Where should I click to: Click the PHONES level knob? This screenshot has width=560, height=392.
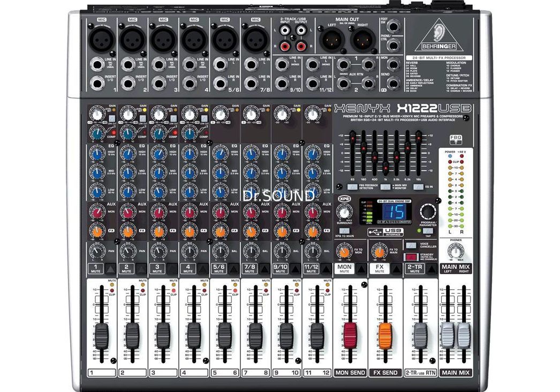tap(456, 251)
